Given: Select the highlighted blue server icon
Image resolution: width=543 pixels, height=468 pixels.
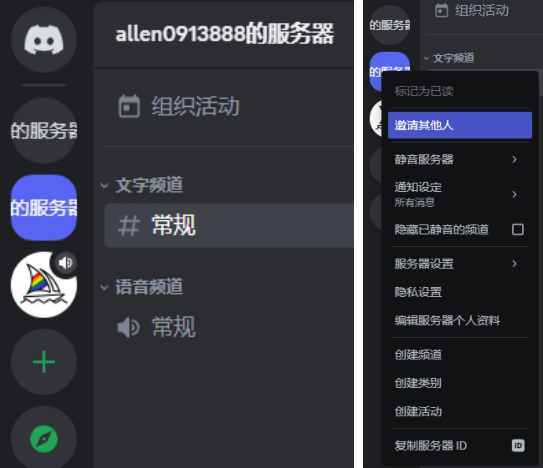Looking at the screenshot, I should pos(44,208).
